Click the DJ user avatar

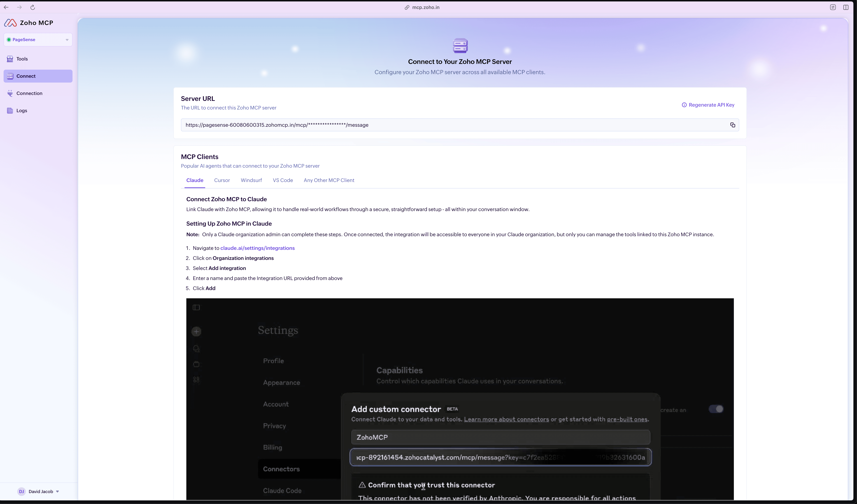[x=21, y=491]
